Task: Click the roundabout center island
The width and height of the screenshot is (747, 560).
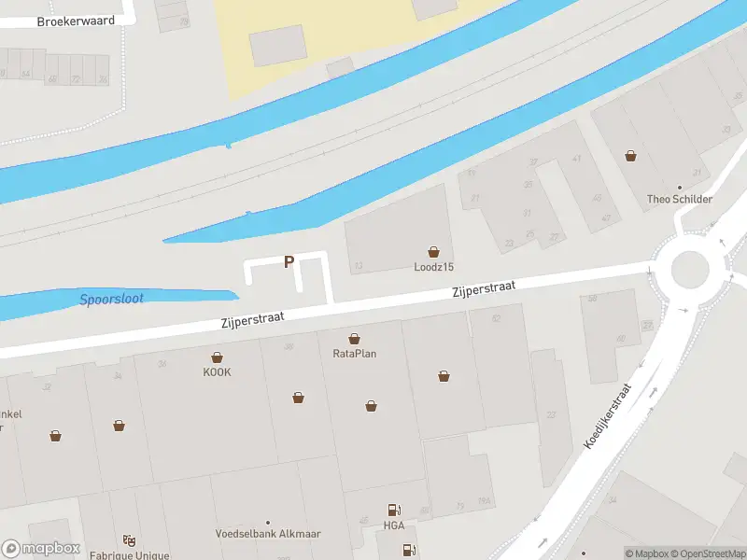Action: 690,269
